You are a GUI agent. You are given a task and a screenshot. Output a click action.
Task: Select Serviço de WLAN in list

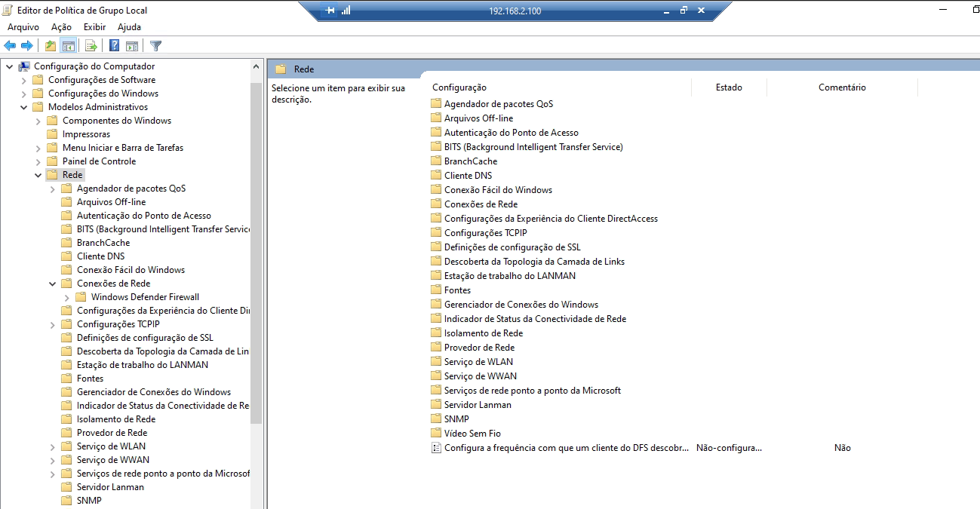coord(472,362)
